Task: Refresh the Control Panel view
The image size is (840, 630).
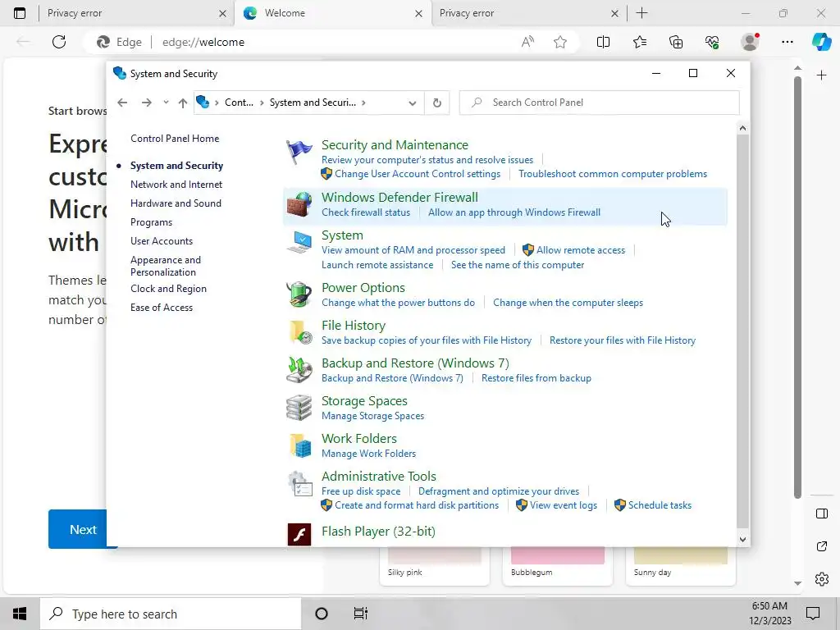Action: click(437, 103)
